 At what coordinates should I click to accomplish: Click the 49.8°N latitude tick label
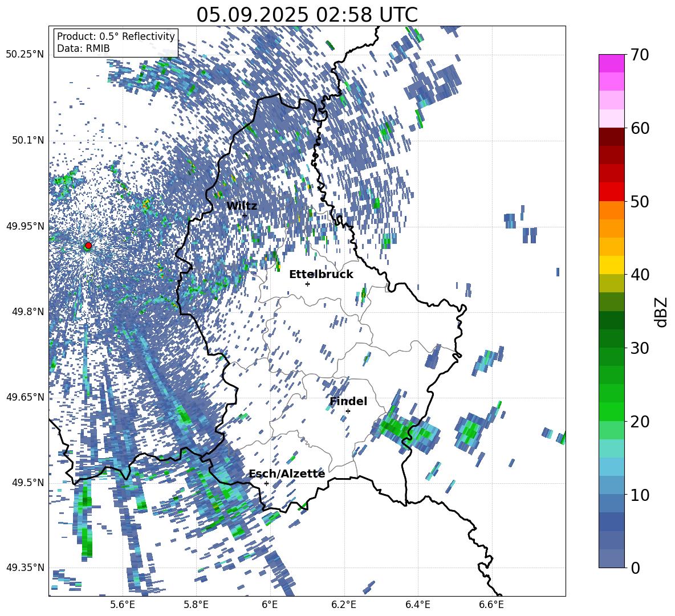[27, 312]
